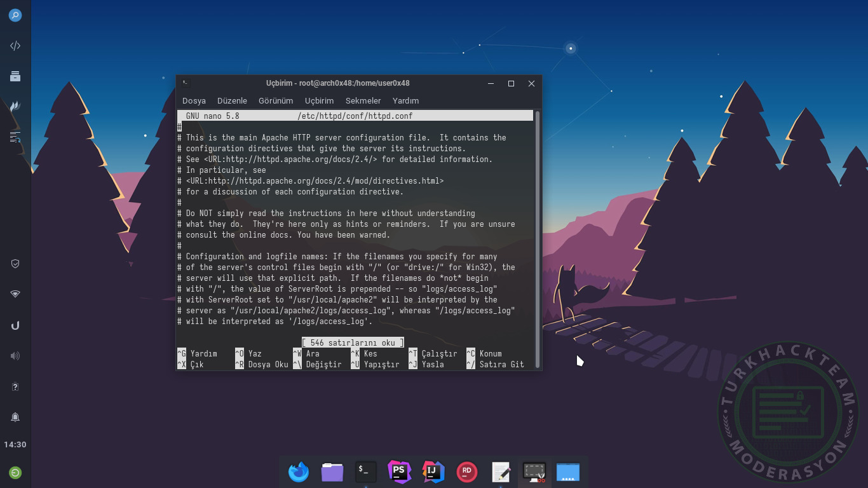Click 'Configuration and logfile names' line
This screenshot has height=488, width=868.
pos(337,257)
